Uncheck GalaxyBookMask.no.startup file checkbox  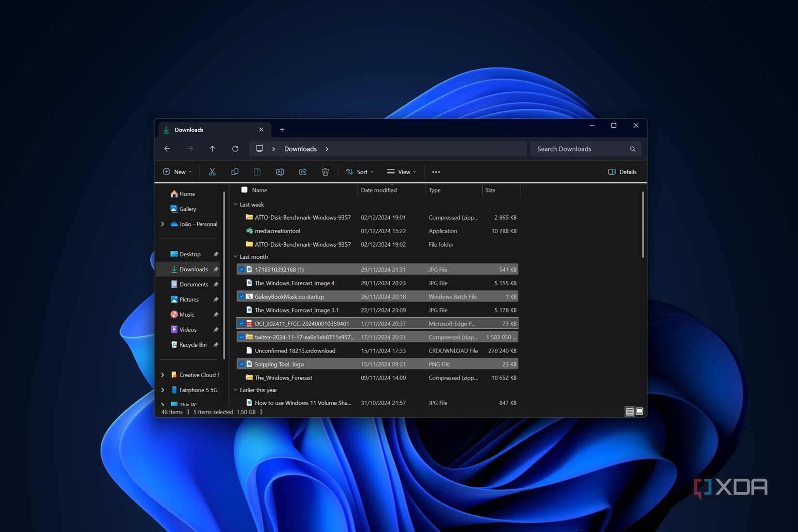(241, 296)
